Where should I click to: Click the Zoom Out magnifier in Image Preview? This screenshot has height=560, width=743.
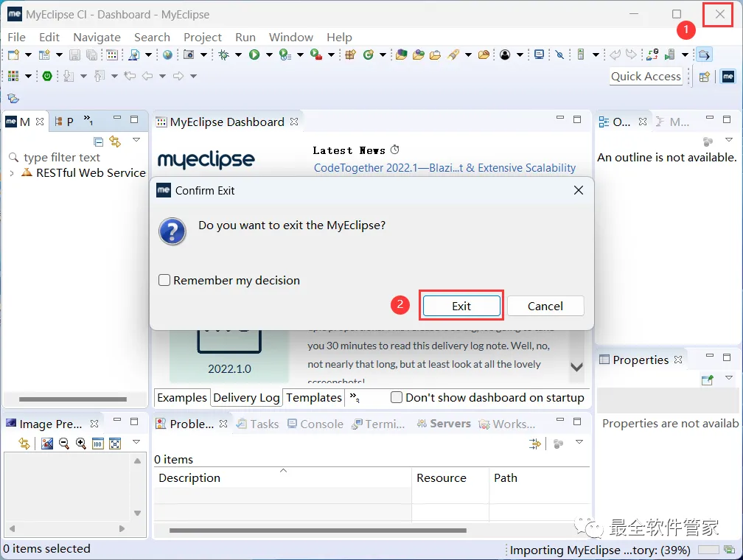click(x=64, y=444)
